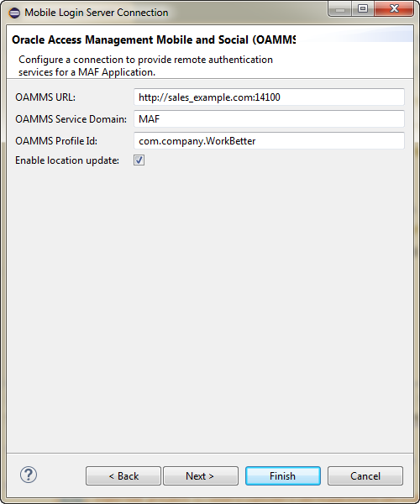Screen dimensions: 420x504
Task: Click the Configure a connection description text
Action: (x=145, y=66)
